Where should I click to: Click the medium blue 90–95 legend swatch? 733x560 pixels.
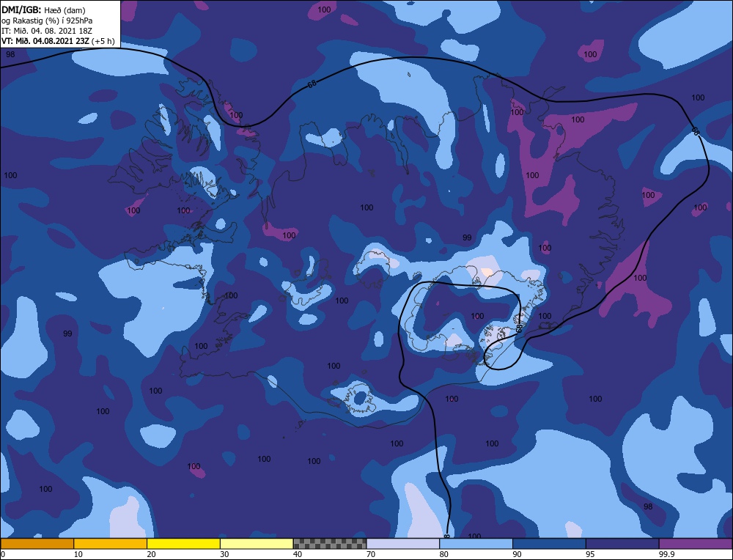[549, 544]
